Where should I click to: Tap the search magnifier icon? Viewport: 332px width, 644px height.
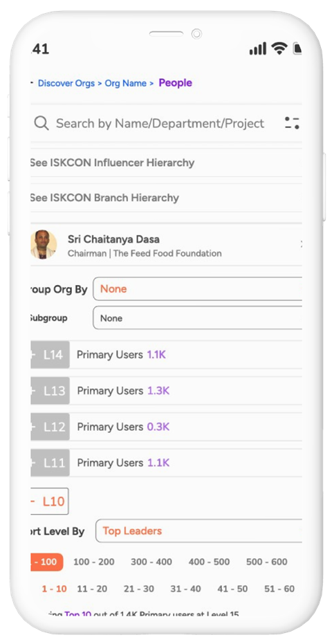click(x=41, y=123)
